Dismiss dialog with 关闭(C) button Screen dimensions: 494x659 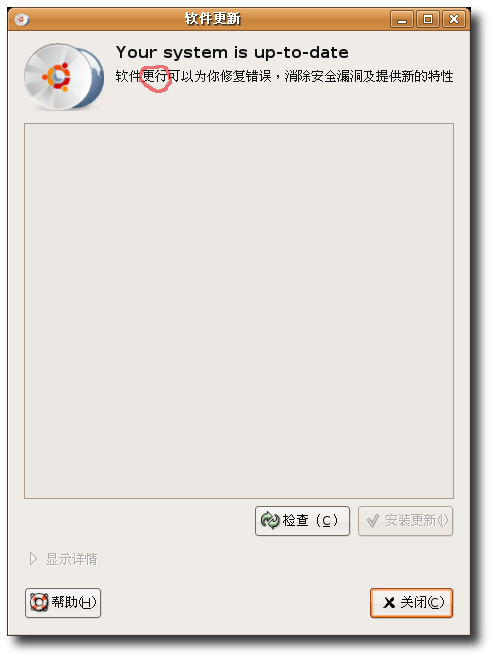[x=411, y=603]
